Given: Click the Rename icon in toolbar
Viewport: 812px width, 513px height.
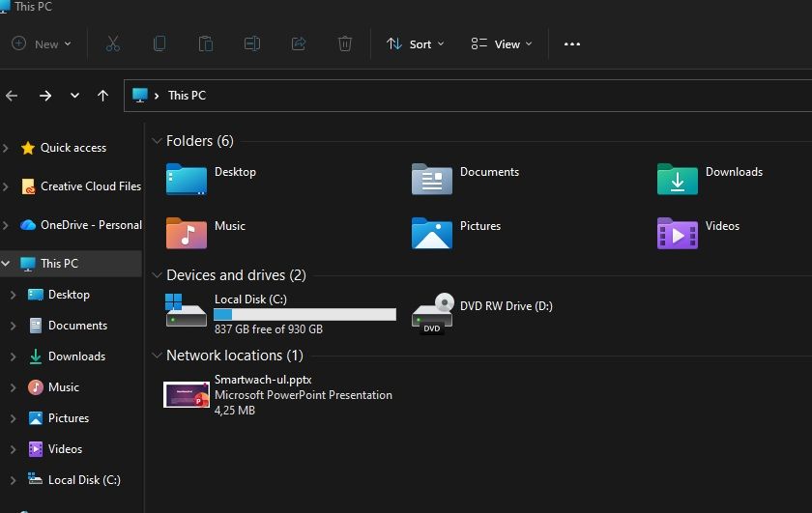Looking at the screenshot, I should [x=252, y=44].
